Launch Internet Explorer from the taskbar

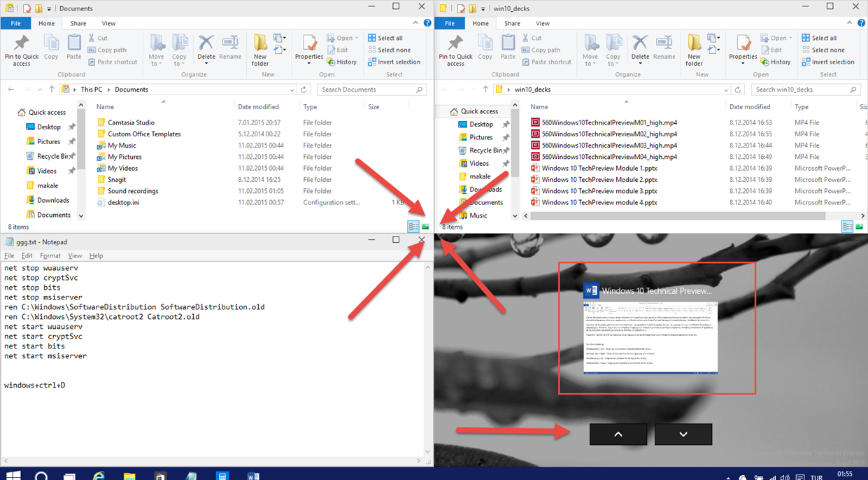[x=99, y=476]
